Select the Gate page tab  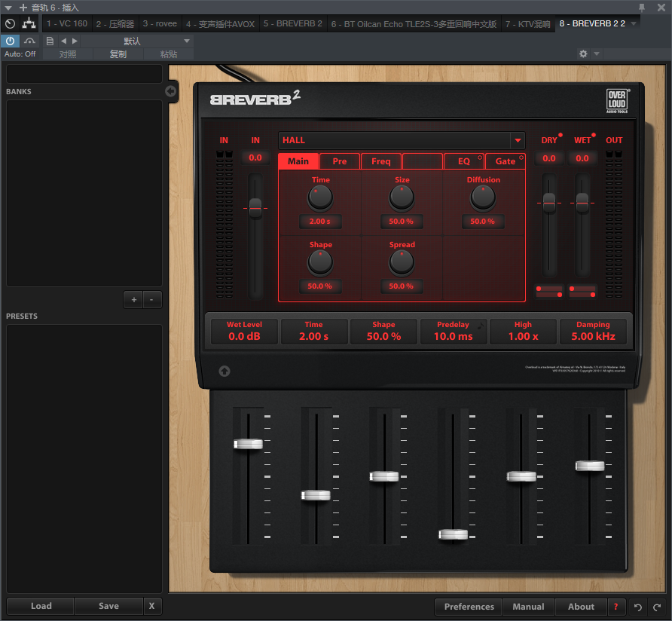[x=506, y=161]
